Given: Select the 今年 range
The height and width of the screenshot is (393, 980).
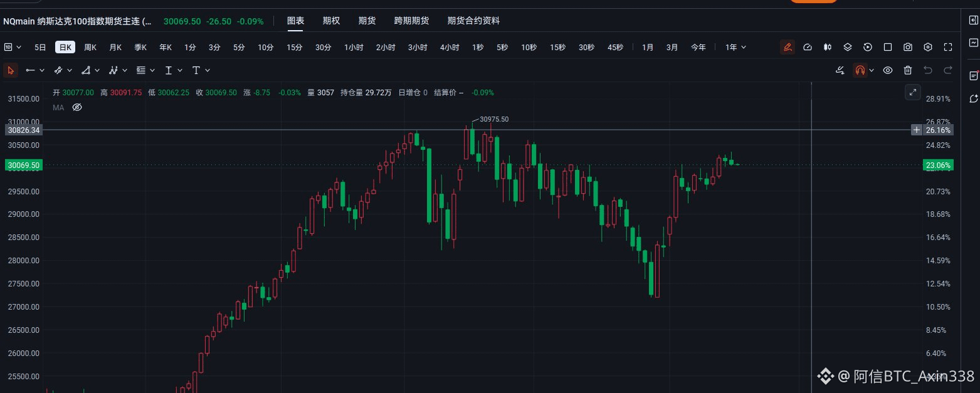Looking at the screenshot, I should click(698, 47).
